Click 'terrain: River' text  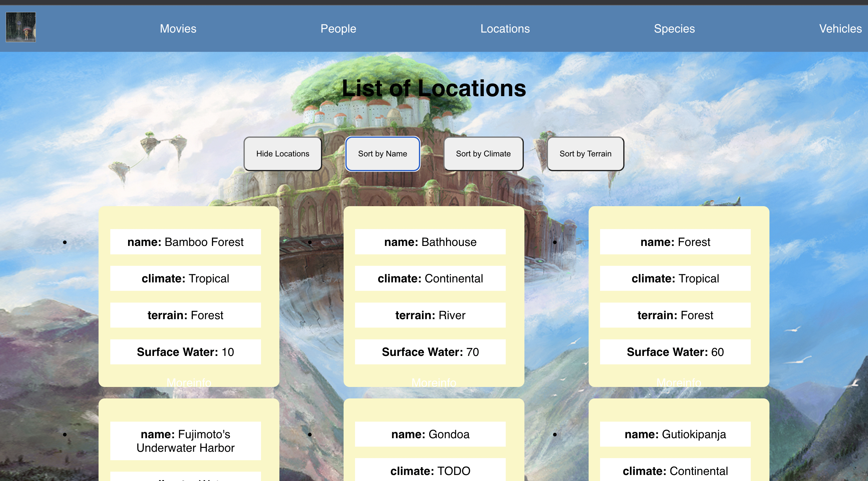click(x=430, y=315)
